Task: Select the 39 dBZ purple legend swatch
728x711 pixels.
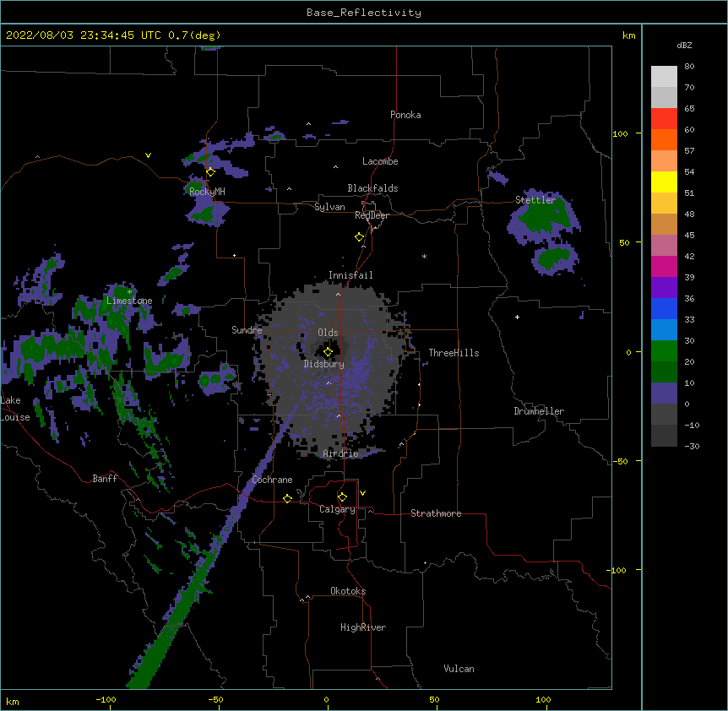Action: (664, 287)
